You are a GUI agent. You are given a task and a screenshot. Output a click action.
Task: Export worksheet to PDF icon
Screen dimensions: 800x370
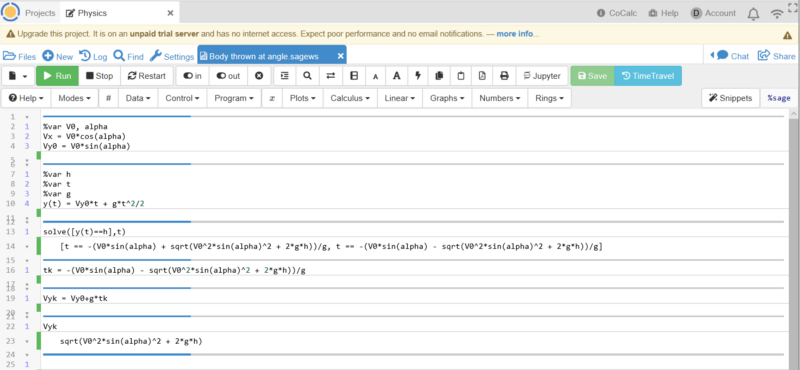[x=482, y=76]
